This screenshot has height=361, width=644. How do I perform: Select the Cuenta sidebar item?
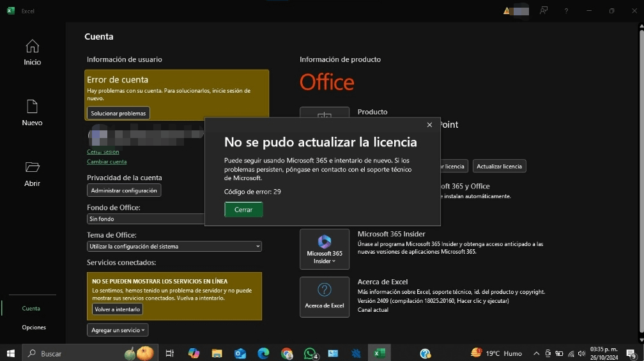[x=31, y=308]
